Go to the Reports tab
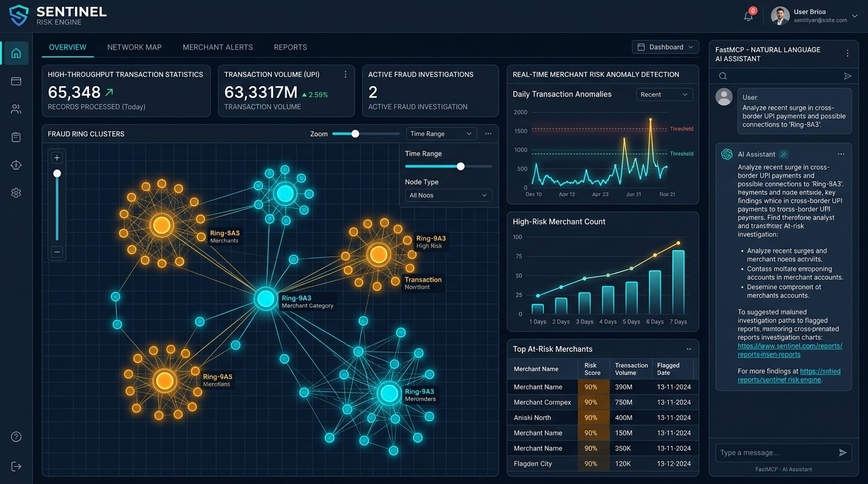868x484 pixels. click(x=290, y=47)
